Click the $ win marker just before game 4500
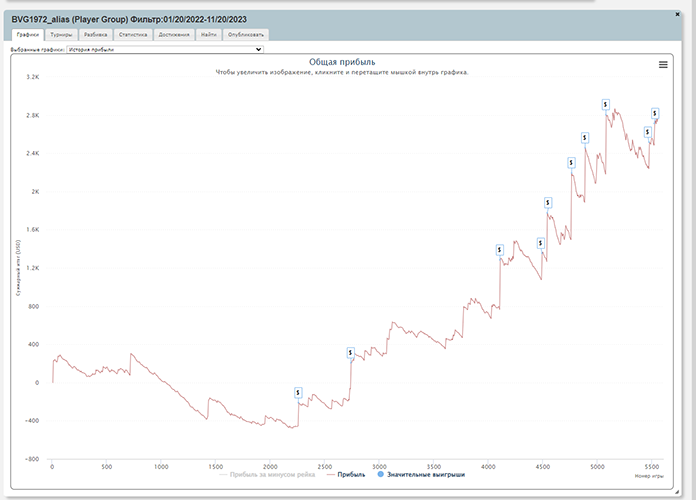The height and width of the screenshot is (500, 696). click(541, 243)
